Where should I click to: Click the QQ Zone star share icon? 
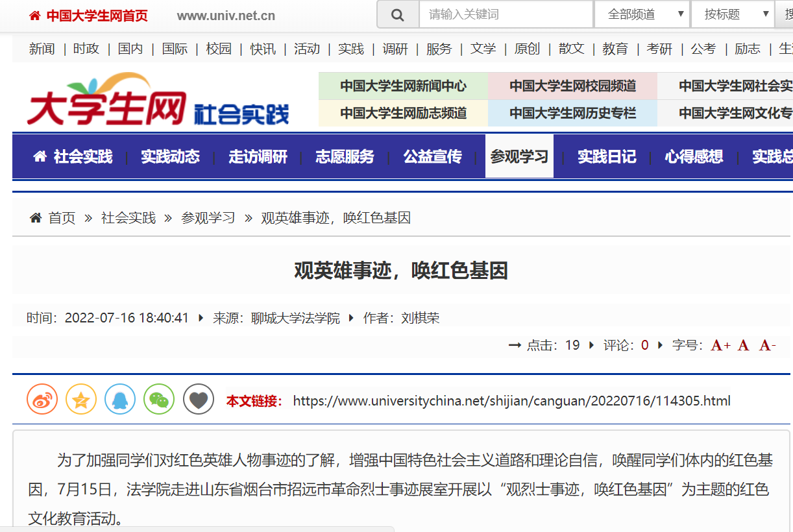(x=81, y=400)
